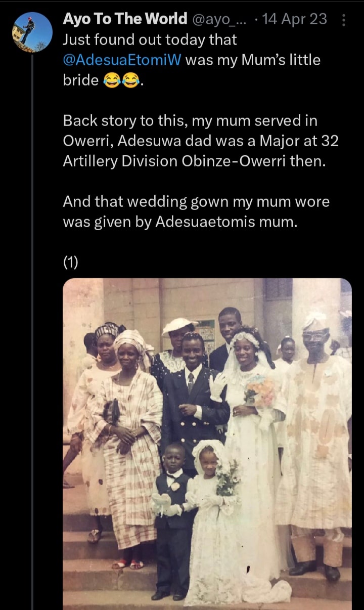
Task: Open the tweet's three-dot more options menu
Action: [x=344, y=20]
